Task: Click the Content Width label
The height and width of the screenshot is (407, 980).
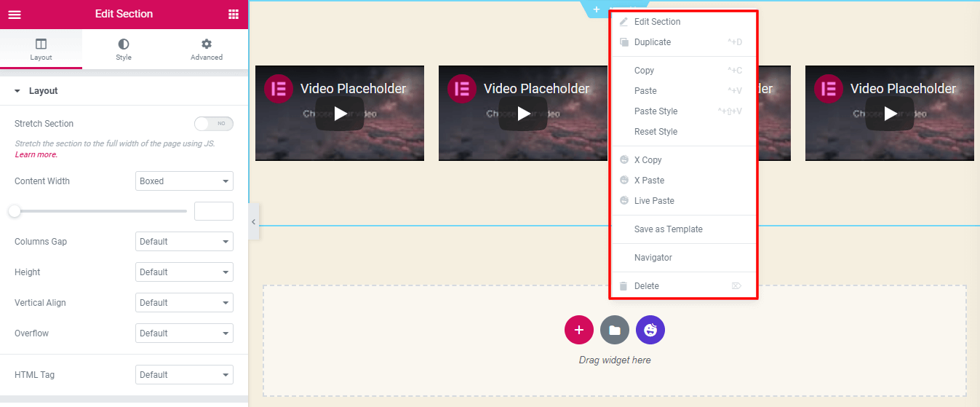Action: [x=42, y=181]
